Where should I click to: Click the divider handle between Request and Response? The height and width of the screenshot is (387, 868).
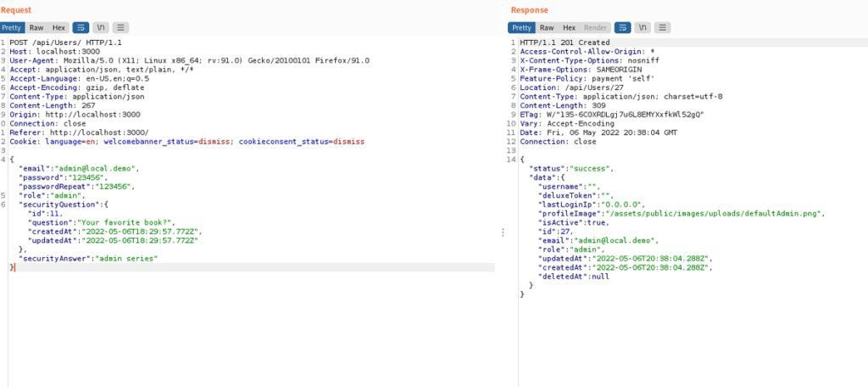click(x=503, y=232)
